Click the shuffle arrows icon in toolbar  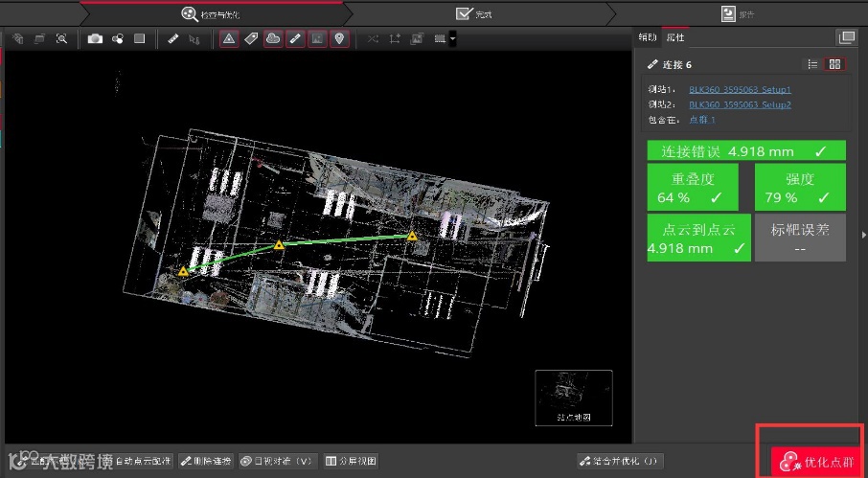372,39
